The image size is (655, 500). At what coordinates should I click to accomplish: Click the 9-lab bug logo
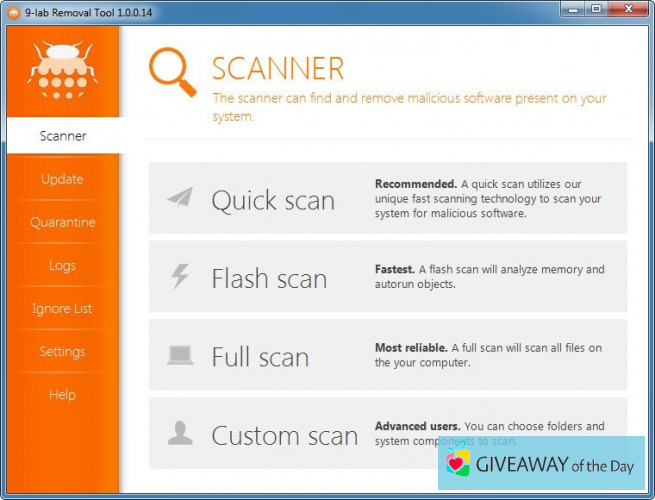coord(62,69)
